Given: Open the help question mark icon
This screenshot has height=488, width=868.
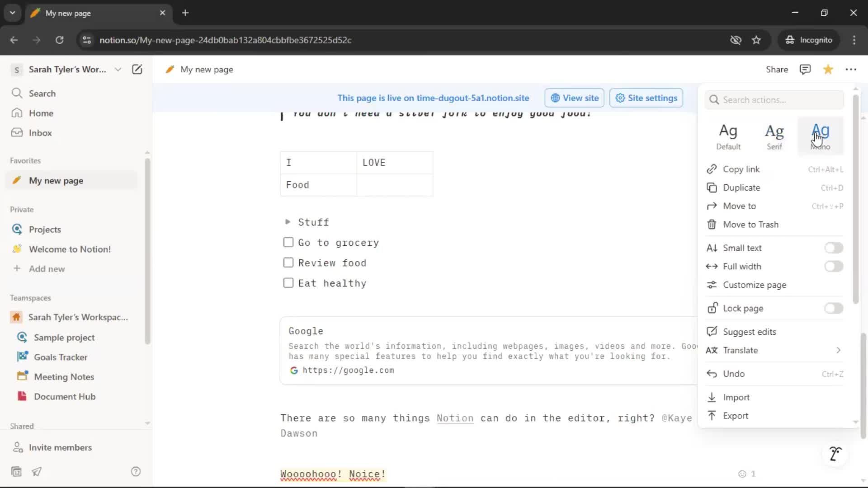Looking at the screenshot, I should [136, 472].
